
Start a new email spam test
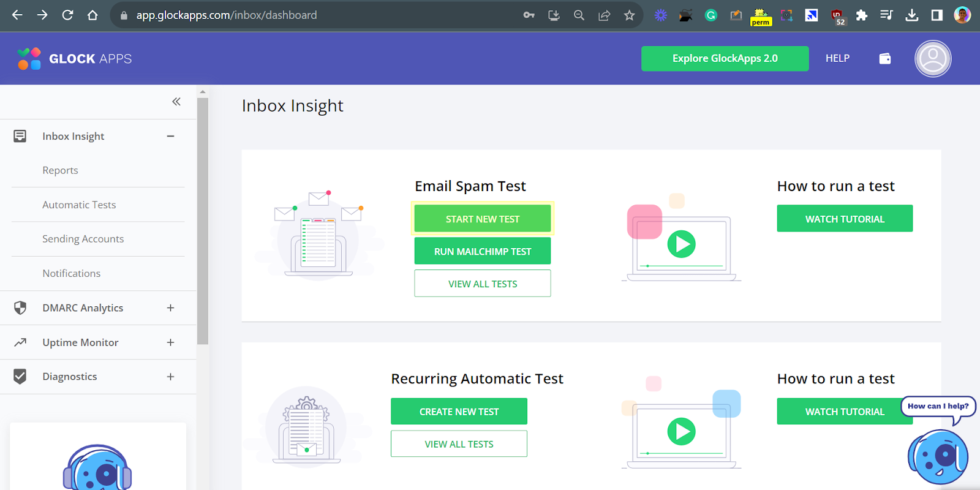(483, 219)
